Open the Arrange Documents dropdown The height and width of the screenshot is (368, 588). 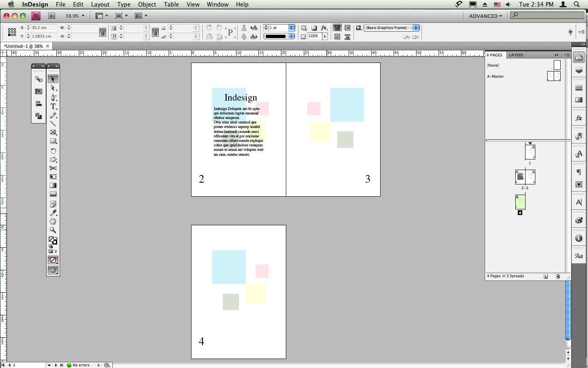click(141, 16)
